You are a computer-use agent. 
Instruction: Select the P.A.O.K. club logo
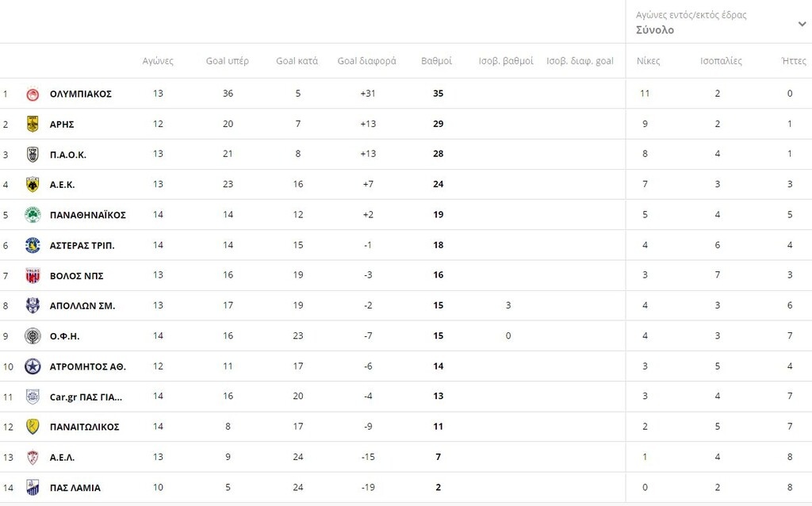pos(33,155)
